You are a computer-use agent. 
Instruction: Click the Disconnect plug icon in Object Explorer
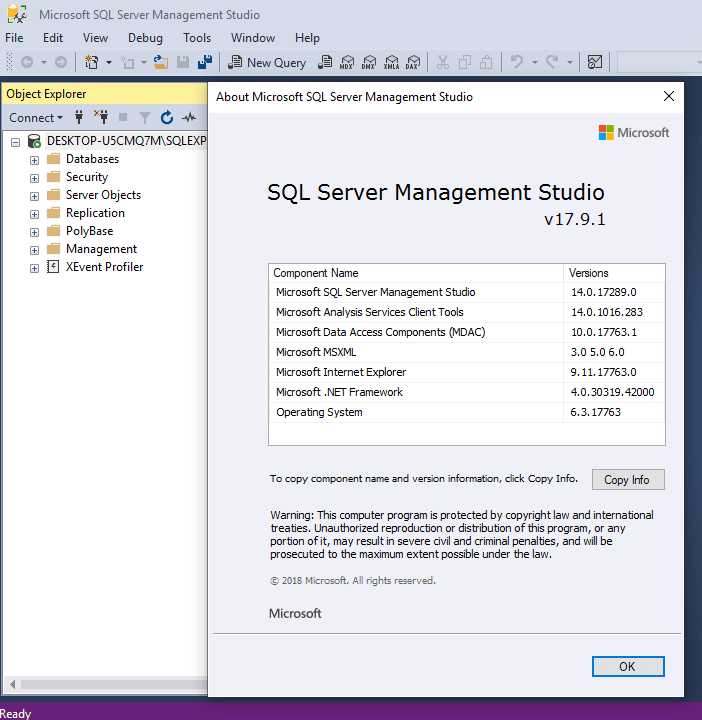point(101,117)
